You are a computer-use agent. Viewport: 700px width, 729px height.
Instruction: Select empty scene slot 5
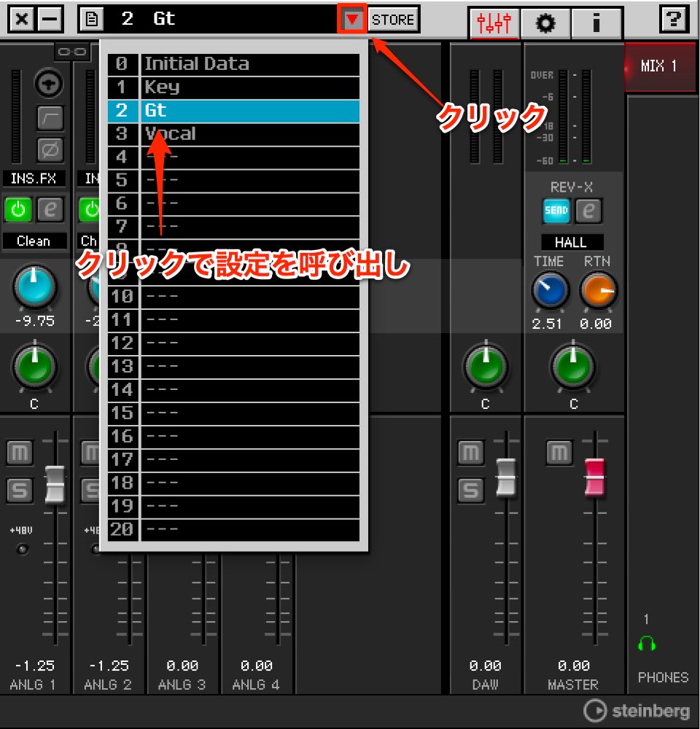tap(233, 180)
